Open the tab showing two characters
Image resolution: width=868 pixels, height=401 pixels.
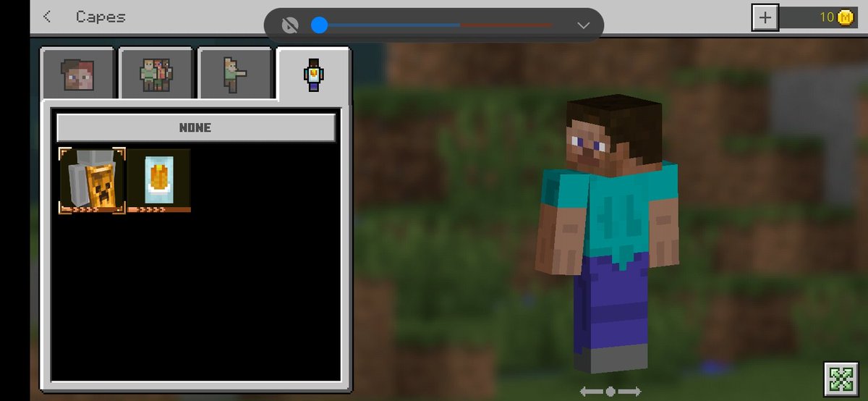coord(156,73)
